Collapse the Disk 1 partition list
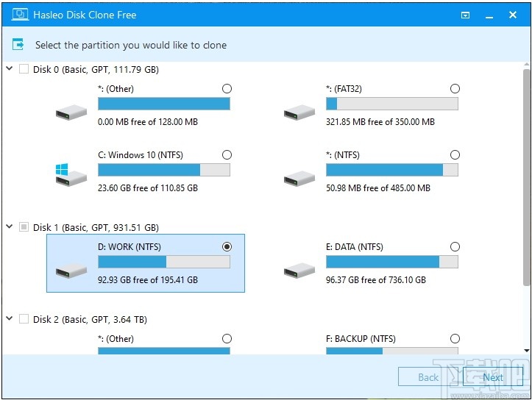 tap(10, 227)
